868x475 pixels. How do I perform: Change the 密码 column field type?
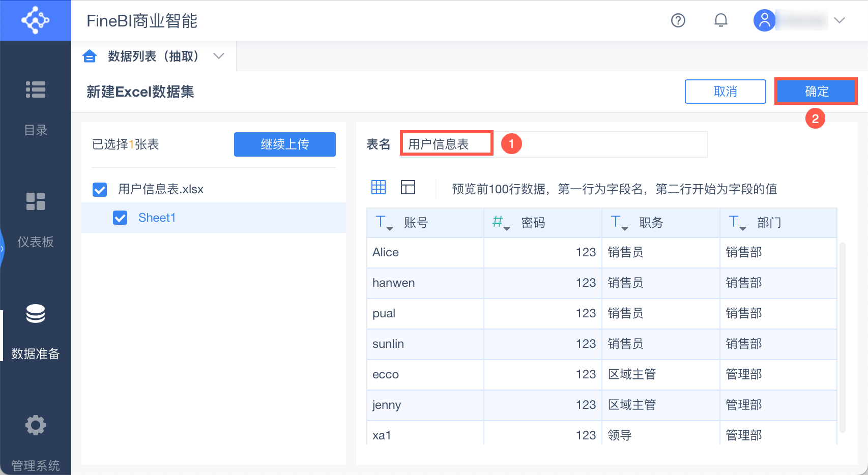(501, 222)
